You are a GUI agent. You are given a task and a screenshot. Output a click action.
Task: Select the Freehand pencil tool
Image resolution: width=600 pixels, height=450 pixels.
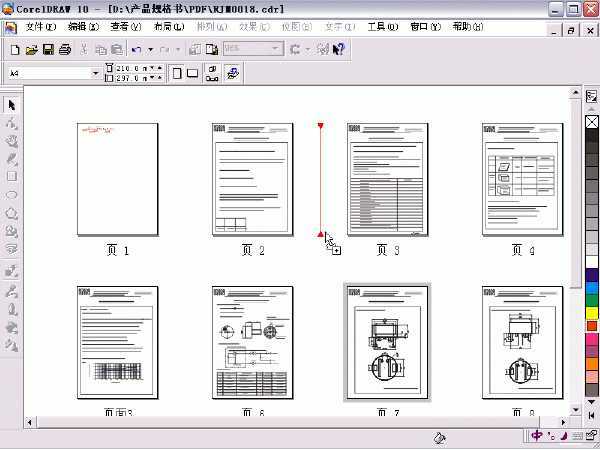pos(11,159)
